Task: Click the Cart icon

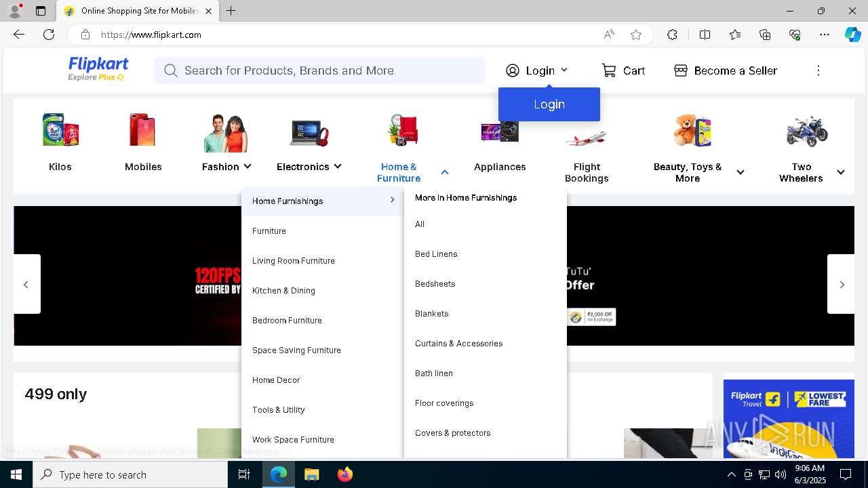Action: click(609, 70)
